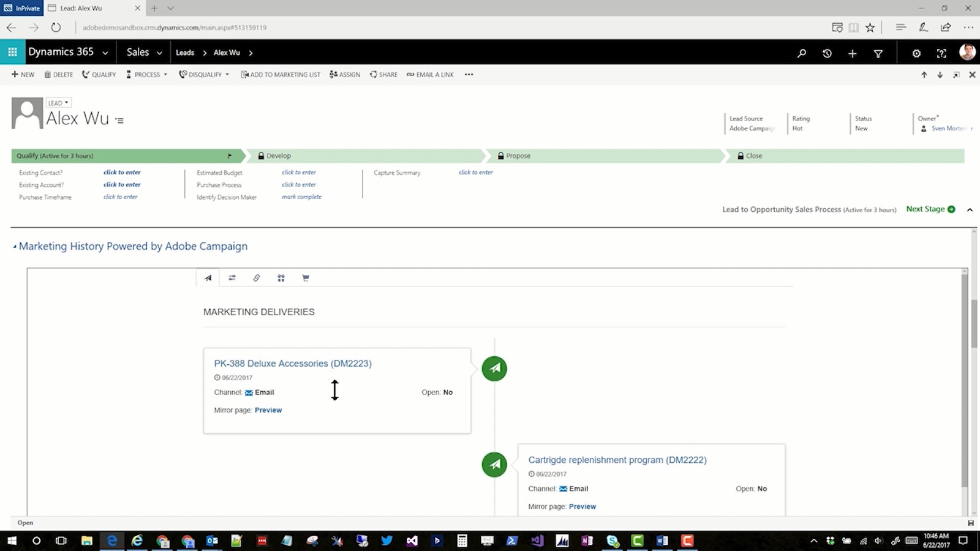The height and width of the screenshot is (551, 980).
Task: Expand the Sales area dropdown arrow
Action: click(159, 53)
